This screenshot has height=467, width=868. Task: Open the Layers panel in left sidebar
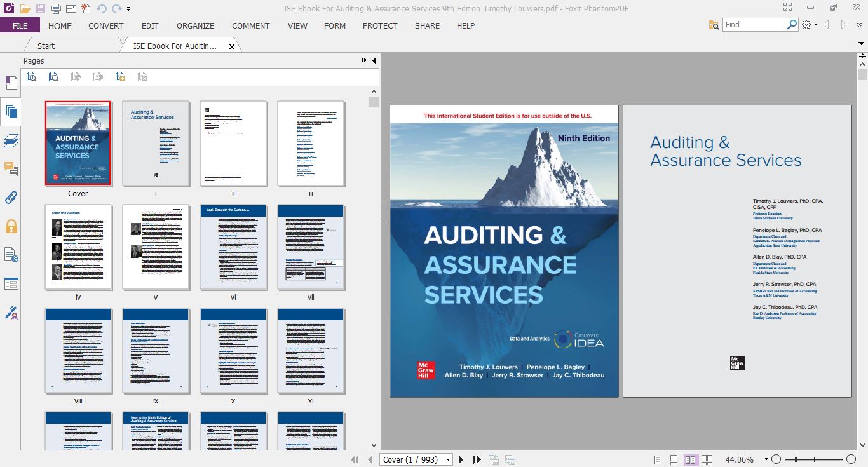(x=11, y=140)
